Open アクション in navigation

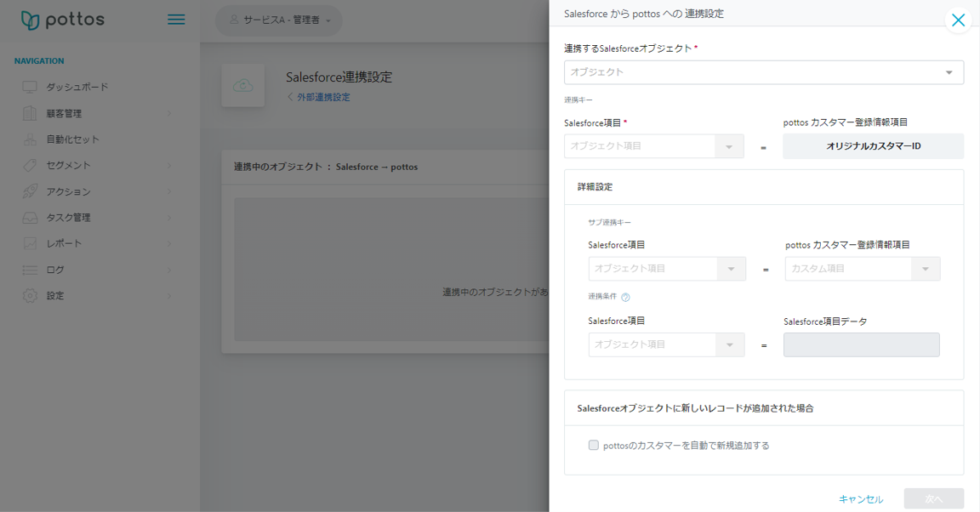pyautogui.click(x=69, y=191)
